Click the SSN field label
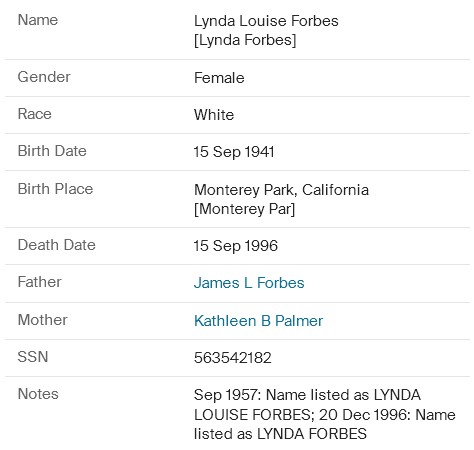 click(x=33, y=357)
